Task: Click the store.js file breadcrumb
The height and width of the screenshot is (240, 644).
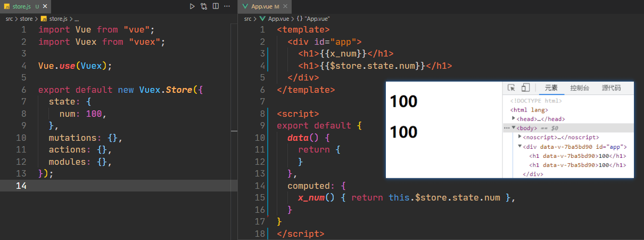Action: [x=54, y=19]
